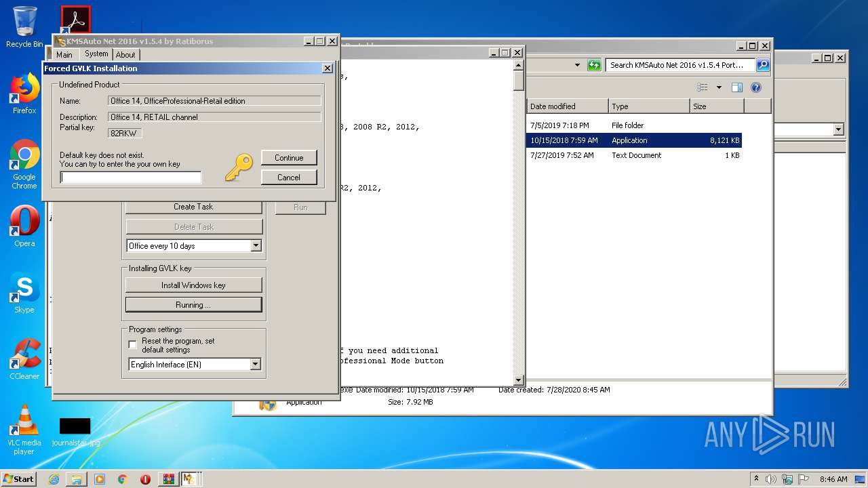The height and width of the screenshot is (488, 868).
Task: Sort by Date modified column
Action: [x=568, y=106]
